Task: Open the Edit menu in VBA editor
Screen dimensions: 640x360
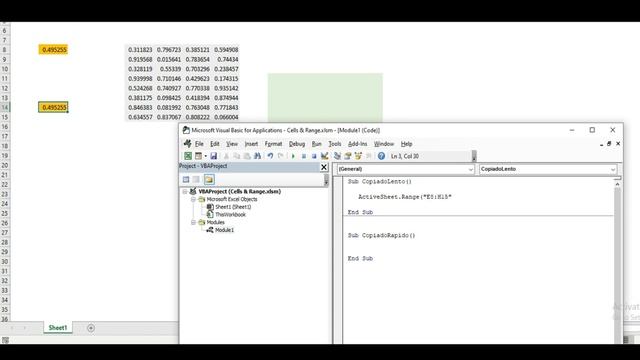Action: 215,144
